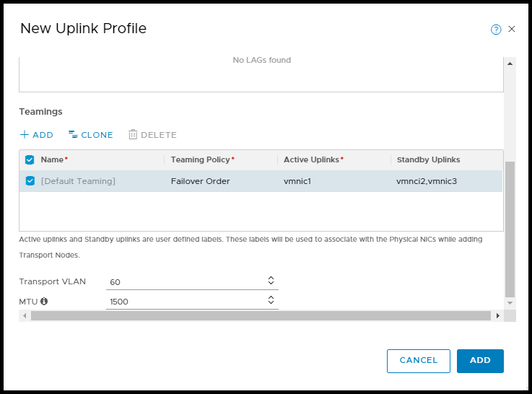Click the MTU info icon
Viewport: 532px width, 394px height.
coord(44,301)
